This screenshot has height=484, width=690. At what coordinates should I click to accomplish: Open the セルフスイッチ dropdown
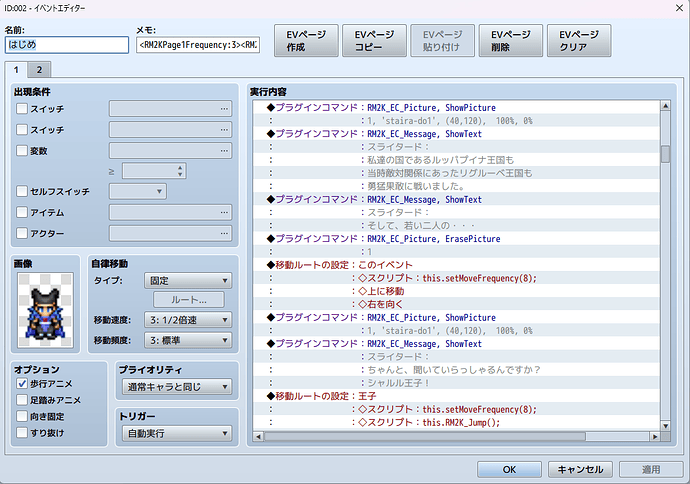(x=138, y=191)
